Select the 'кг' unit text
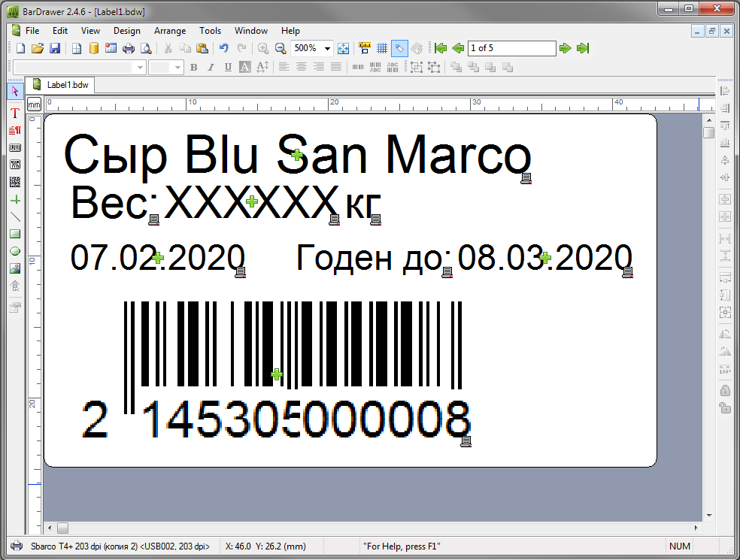 tap(362, 206)
